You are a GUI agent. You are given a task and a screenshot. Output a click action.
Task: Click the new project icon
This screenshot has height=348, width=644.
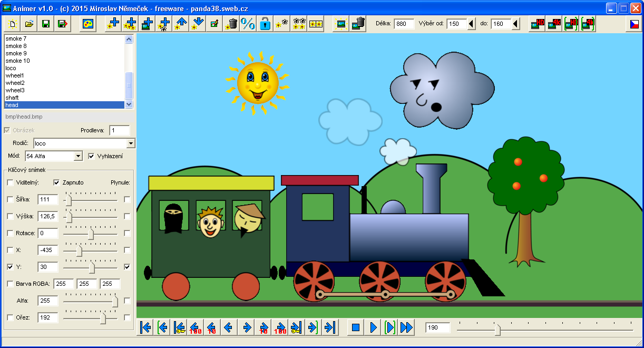click(x=13, y=24)
